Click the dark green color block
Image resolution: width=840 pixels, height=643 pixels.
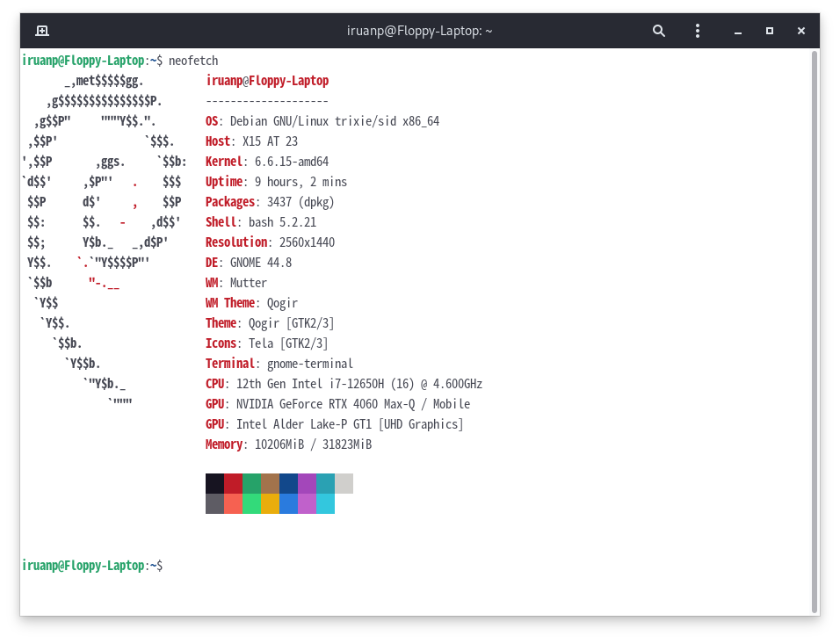252,483
